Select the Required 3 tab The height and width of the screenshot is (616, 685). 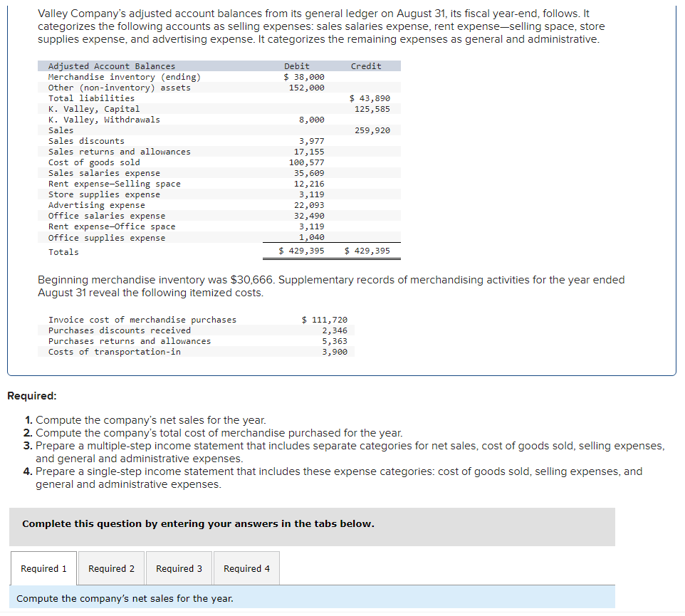point(179,568)
